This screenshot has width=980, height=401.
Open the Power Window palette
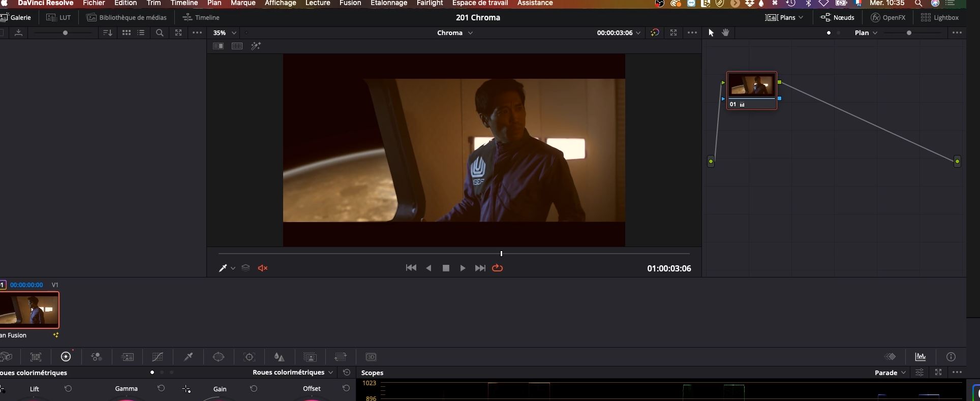[x=219, y=357]
